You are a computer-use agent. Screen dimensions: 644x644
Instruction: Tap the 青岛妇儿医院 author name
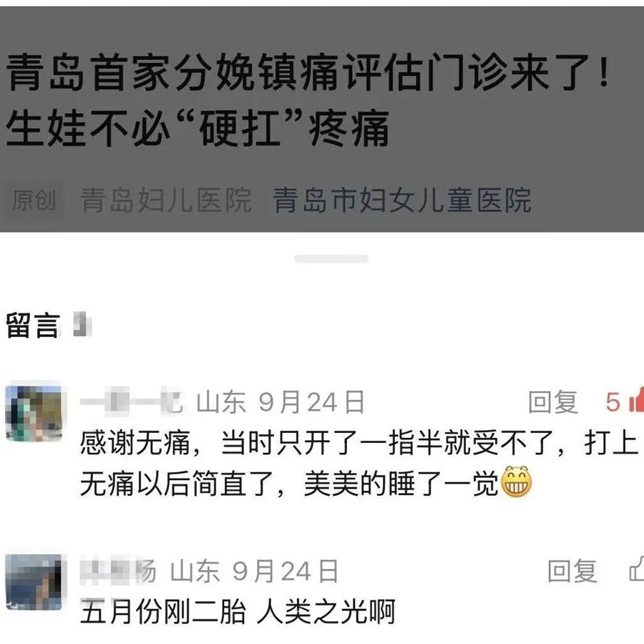coord(166,200)
